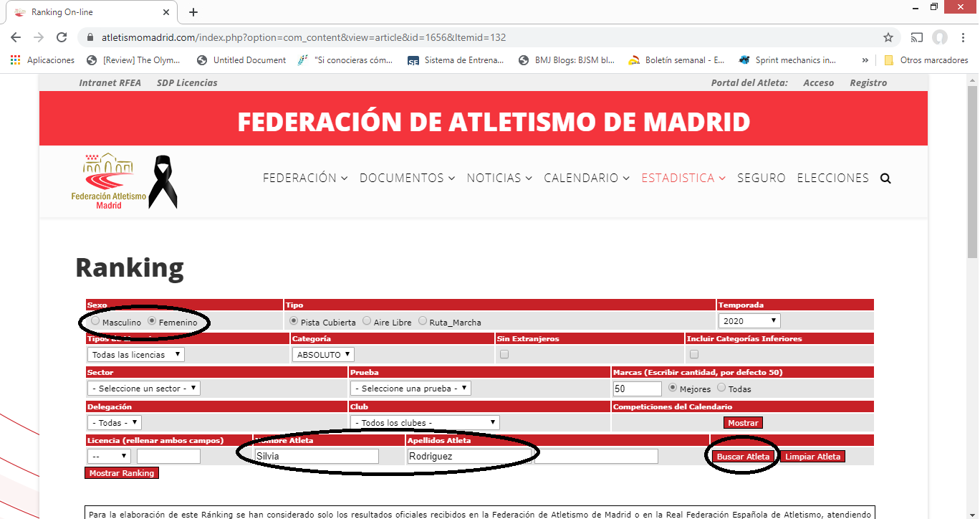The width and height of the screenshot is (980, 519).
Task: Open the DOCUMENTOS menu
Action: [407, 178]
